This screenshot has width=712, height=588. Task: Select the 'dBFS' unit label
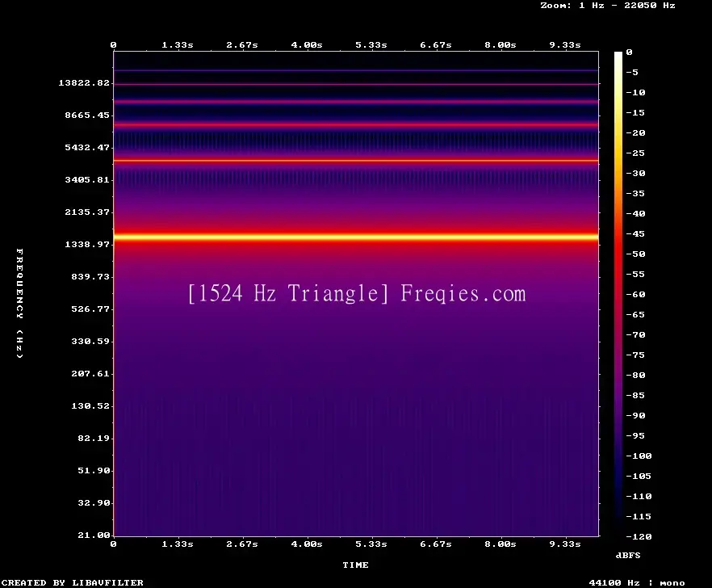628,555
